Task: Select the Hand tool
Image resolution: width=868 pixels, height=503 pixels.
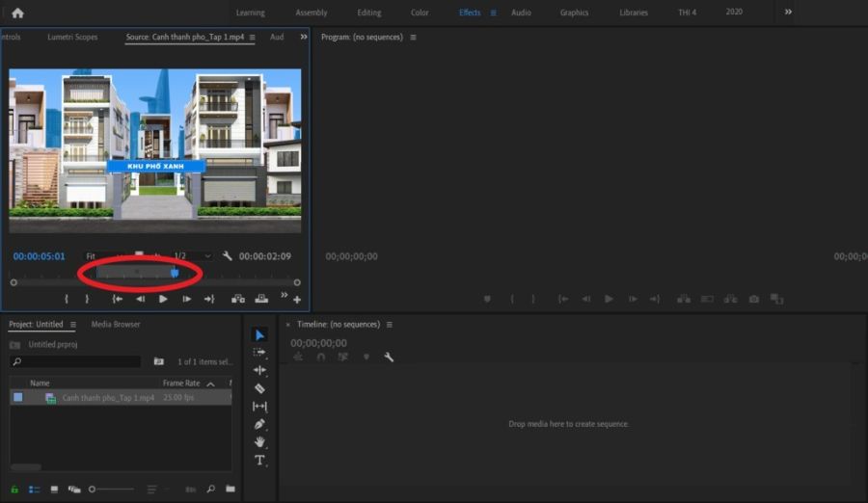Action: 259,441
